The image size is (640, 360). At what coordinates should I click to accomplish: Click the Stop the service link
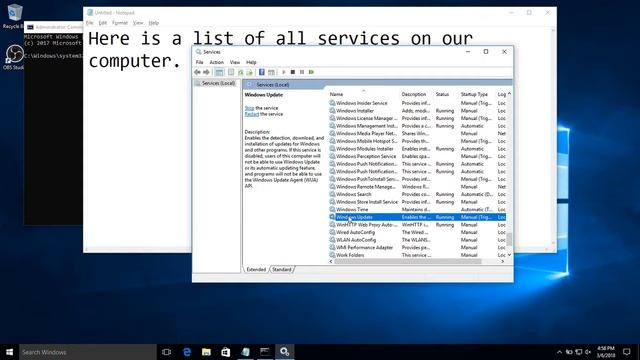click(249, 108)
